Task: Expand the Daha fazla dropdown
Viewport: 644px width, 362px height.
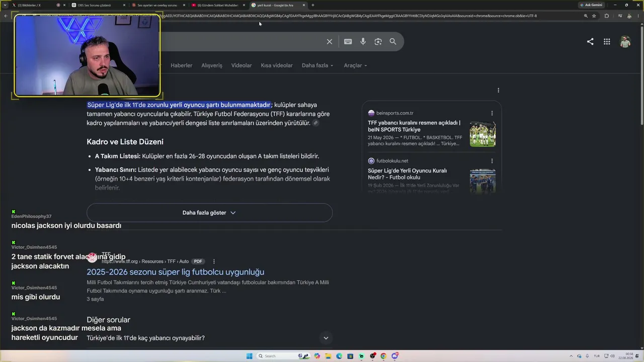Action: [x=317, y=65]
